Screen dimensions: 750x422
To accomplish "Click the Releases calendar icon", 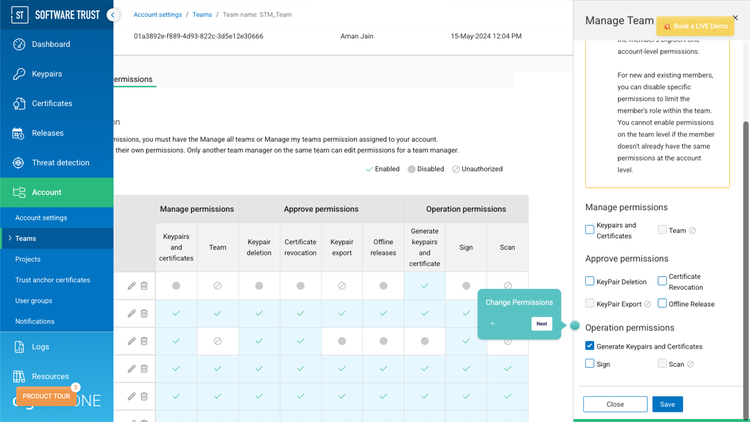I will pyautogui.click(x=19, y=133).
